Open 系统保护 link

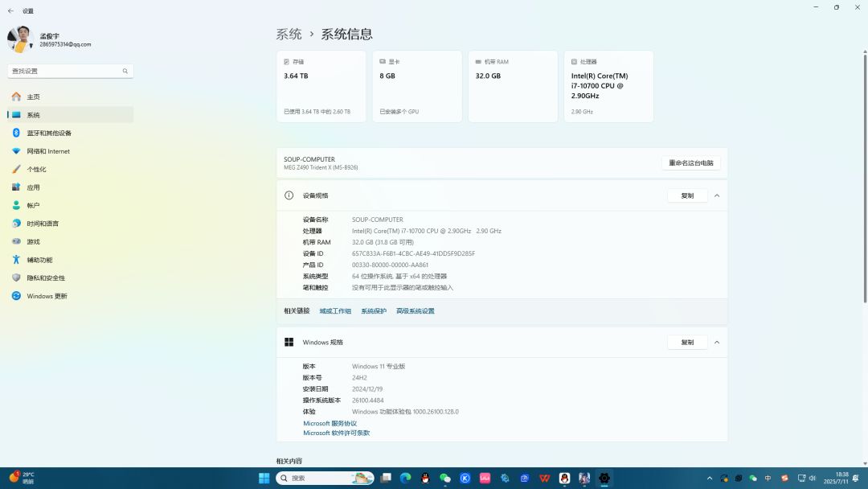point(374,311)
